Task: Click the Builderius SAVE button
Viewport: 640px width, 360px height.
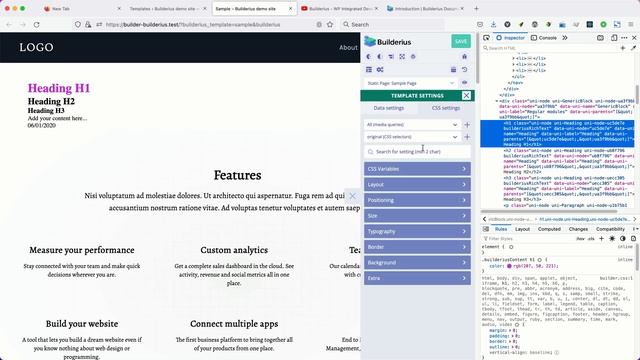Action: pos(461,41)
